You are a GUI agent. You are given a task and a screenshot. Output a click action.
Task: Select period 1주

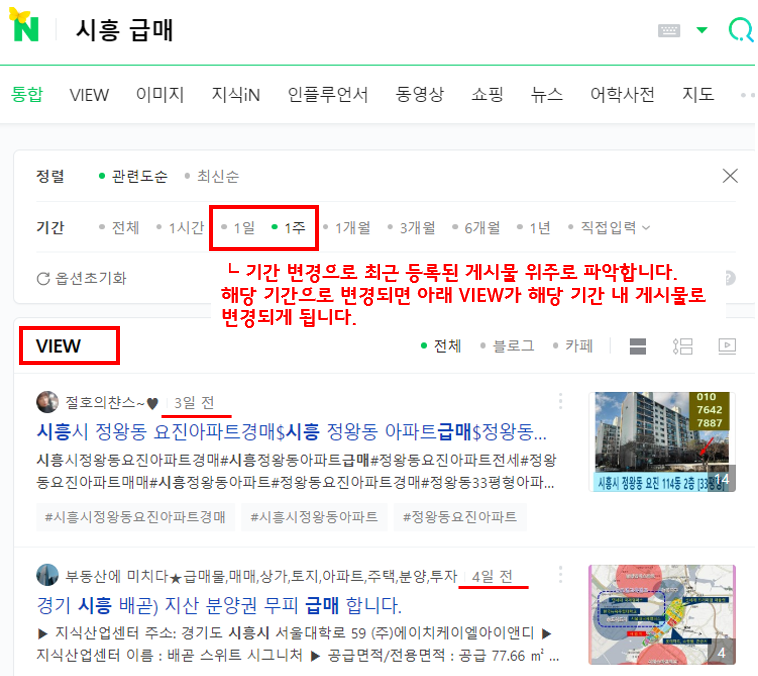289,227
